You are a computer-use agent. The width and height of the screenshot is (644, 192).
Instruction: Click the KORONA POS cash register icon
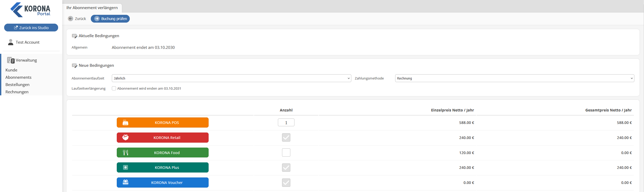click(x=125, y=123)
